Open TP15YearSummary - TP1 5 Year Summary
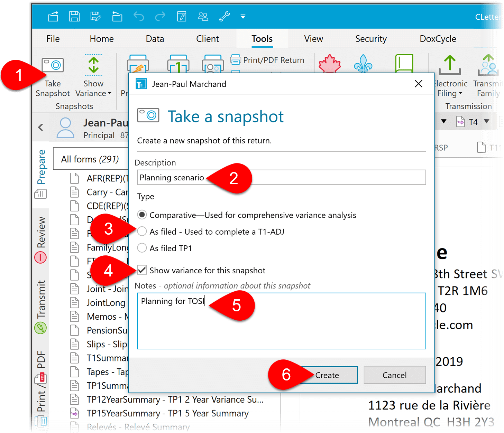Image resolution: width=504 pixels, height=433 pixels. (159, 413)
